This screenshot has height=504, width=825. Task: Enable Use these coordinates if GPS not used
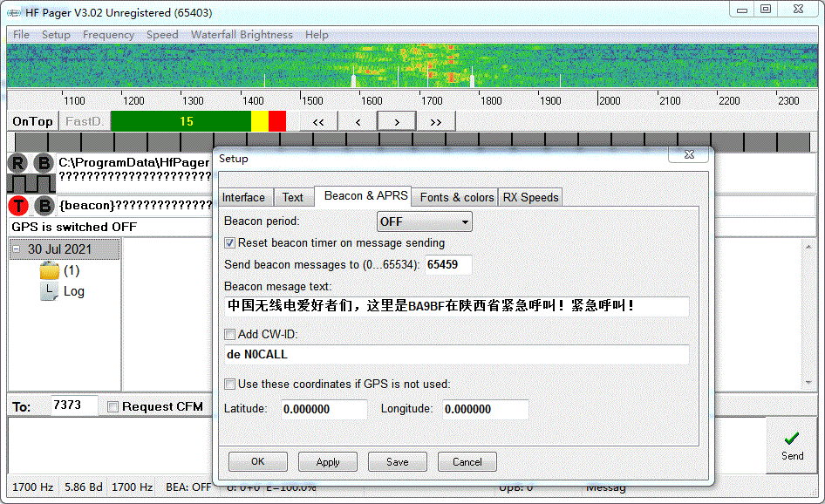coord(229,384)
